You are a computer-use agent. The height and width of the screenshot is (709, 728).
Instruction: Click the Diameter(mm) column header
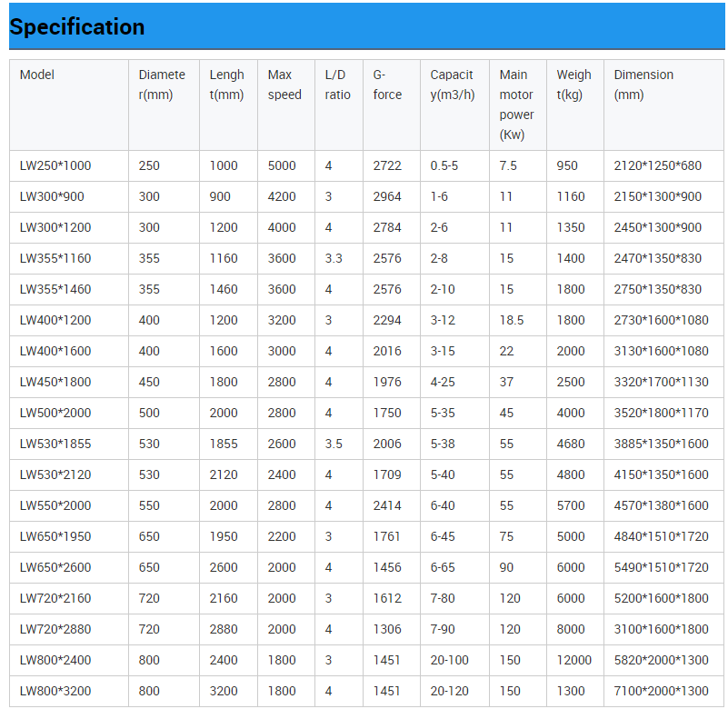click(161, 83)
